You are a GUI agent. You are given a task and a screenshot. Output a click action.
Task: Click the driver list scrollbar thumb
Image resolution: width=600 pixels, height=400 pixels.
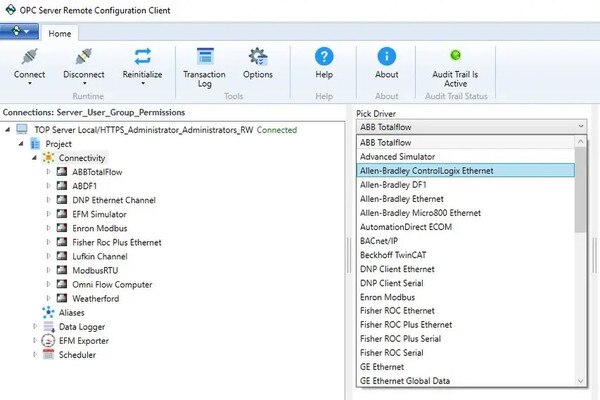click(580, 190)
